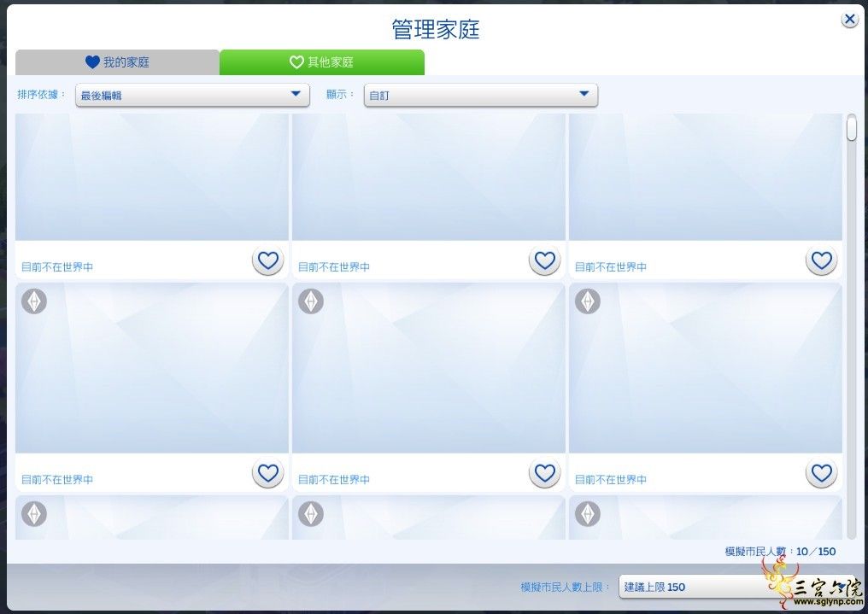Screen dimensions: 868x614
Task: Click 目前不在世界中 label on second-row left card
Action: pyautogui.click(x=57, y=480)
